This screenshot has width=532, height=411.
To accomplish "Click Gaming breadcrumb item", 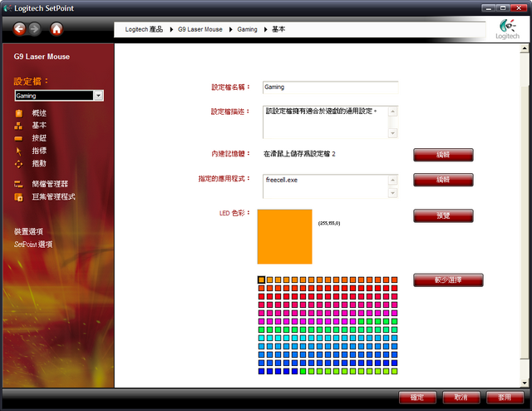I will (248, 30).
